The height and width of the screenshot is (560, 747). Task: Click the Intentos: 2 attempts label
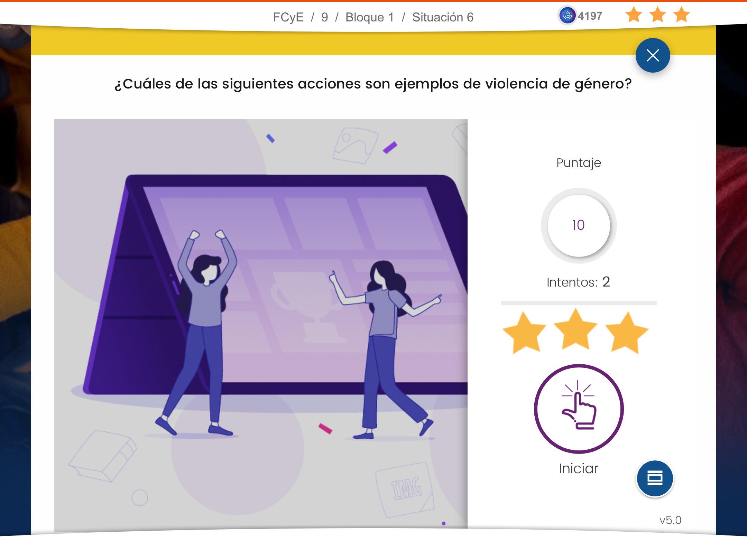[578, 282]
